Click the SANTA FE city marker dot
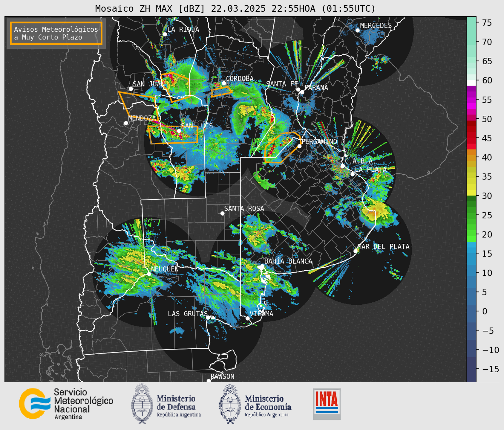 pos(298,89)
